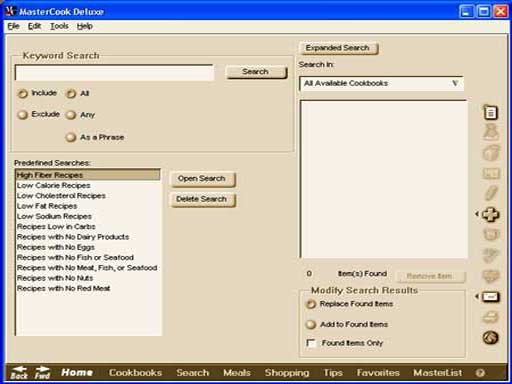Viewport: 512px width, 384px height.
Task: Choose Replace Found Items
Action: 311,304
